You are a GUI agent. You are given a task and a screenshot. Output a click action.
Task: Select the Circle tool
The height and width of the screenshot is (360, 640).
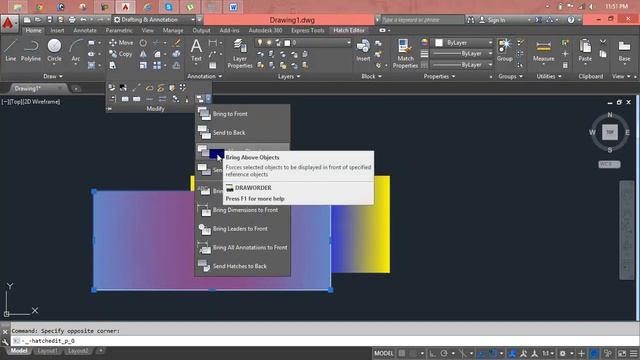click(x=54, y=50)
